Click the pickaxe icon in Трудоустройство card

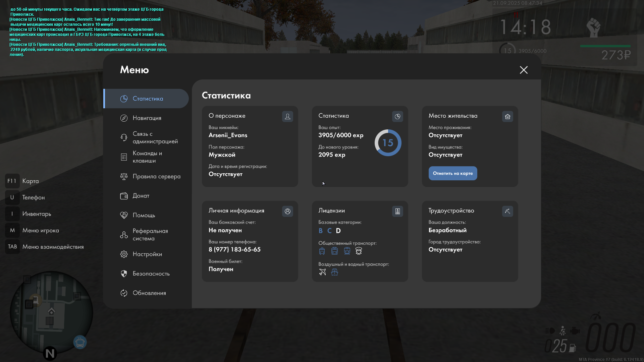(507, 212)
